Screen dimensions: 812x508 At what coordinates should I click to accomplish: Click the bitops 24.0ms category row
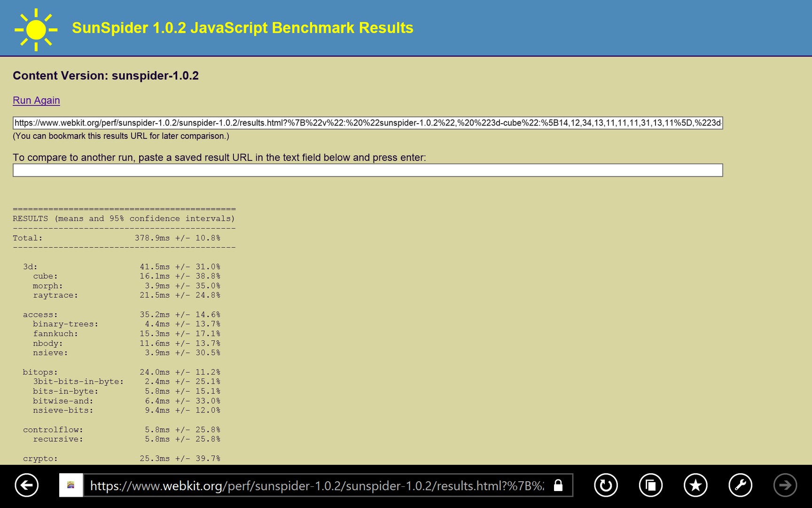click(x=122, y=372)
